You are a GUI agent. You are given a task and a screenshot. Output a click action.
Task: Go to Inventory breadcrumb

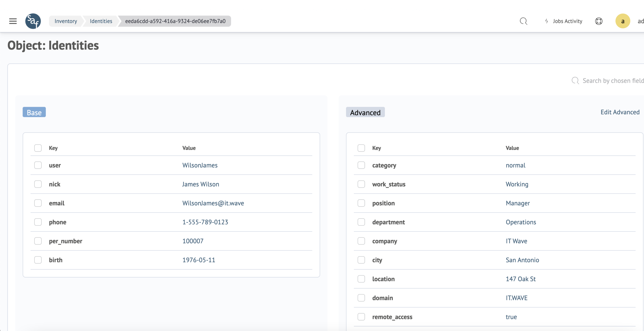pyautogui.click(x=66, y=21)
